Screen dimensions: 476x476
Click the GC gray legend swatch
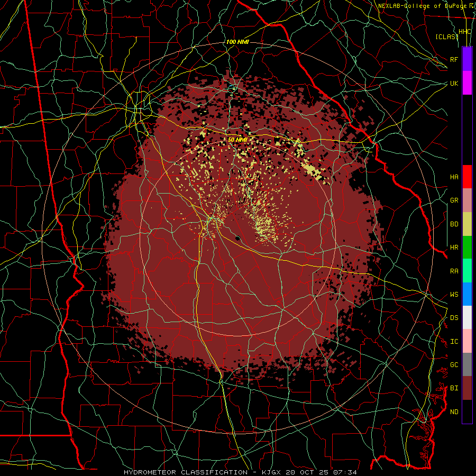pyautogui.click(x=467, y=364)
